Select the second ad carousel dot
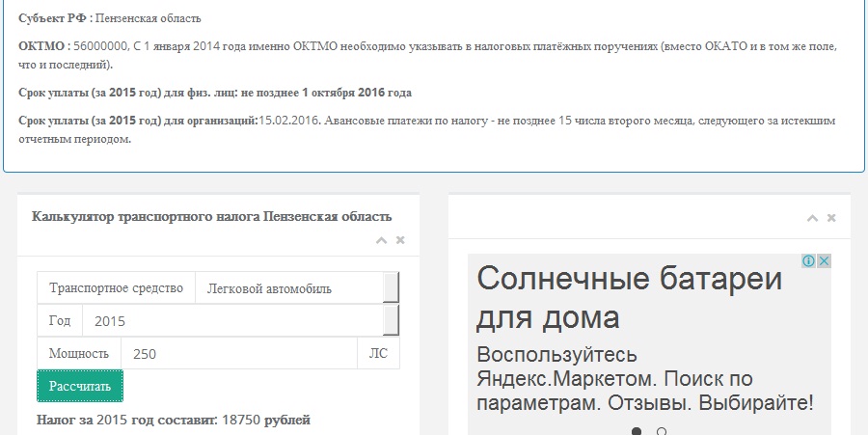The height and width of the screenshot is (435, 868). point(661,431)
